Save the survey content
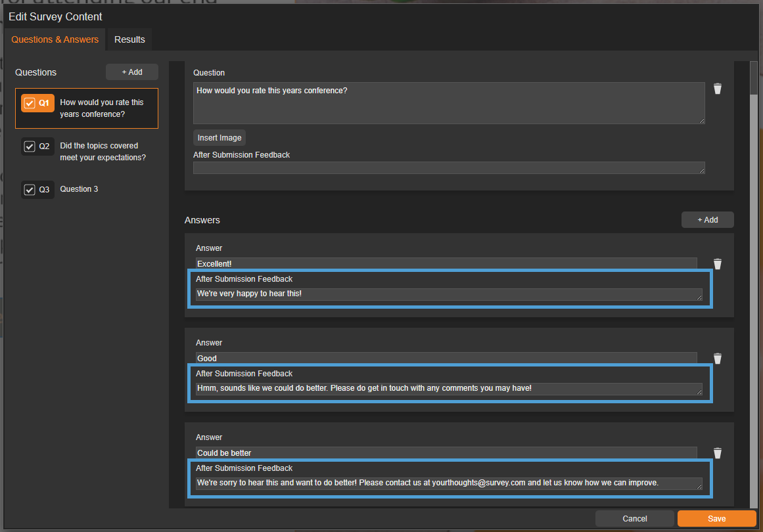 tap(716, 519)
